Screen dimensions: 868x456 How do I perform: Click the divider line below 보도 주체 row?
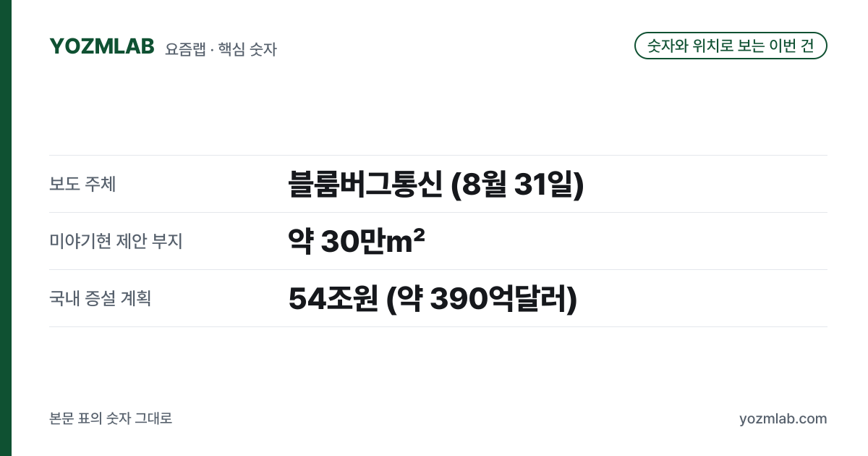(438, 212)
